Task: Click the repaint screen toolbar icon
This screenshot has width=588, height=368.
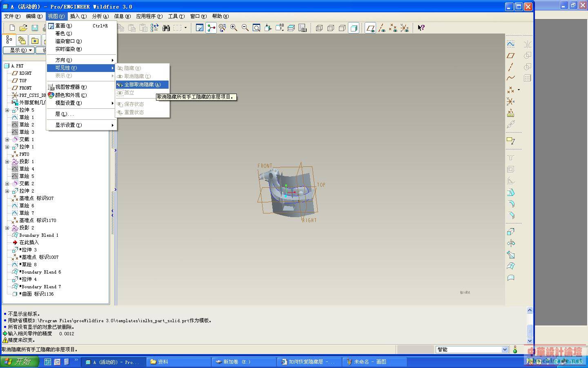Action: click(x=200, y=28)
